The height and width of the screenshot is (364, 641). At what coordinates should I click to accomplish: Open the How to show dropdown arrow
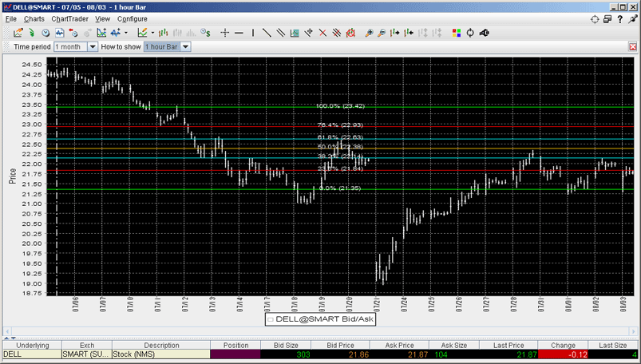pos(186,46)
